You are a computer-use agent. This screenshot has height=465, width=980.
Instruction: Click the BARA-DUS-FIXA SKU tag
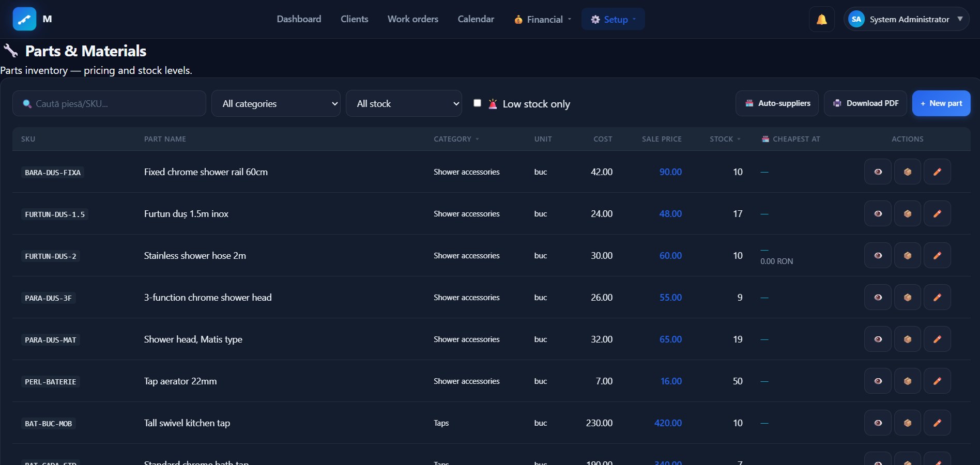[x=53, y=172]
